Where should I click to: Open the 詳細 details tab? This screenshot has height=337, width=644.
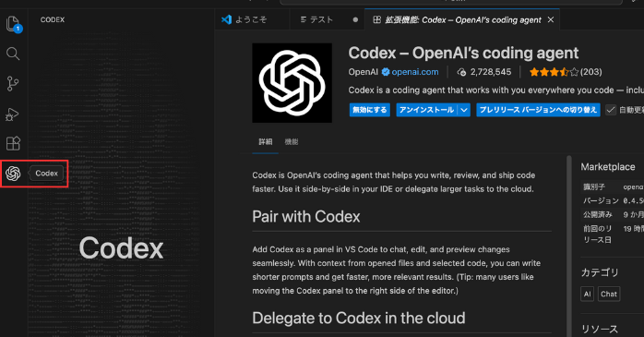[x=266, y=142]
